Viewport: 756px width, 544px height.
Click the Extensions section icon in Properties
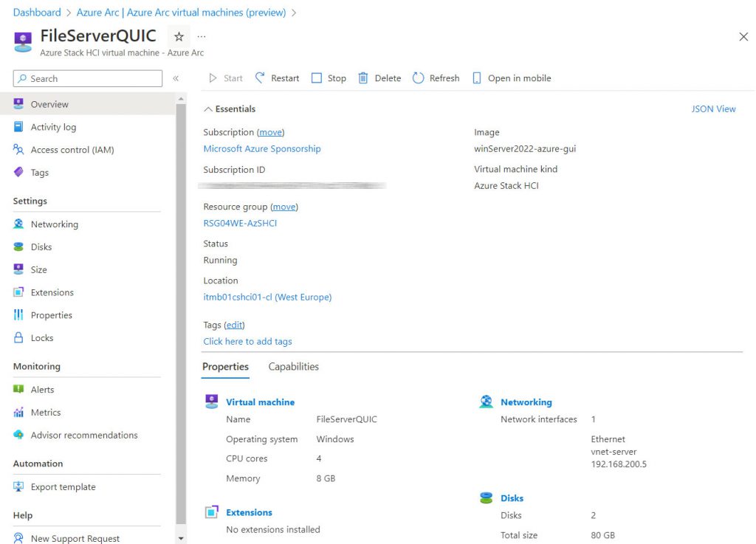tap(211, 512)
